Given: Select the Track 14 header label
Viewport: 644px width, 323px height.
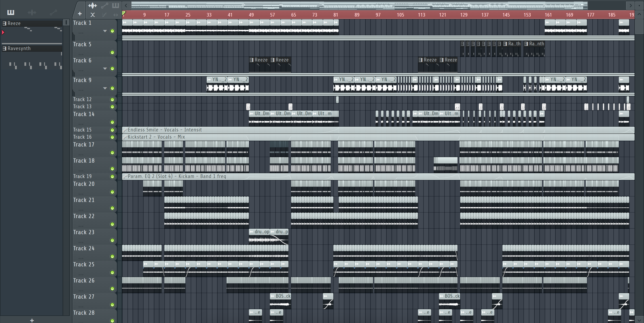Looking at the screenshot, I should pos(84,114).
